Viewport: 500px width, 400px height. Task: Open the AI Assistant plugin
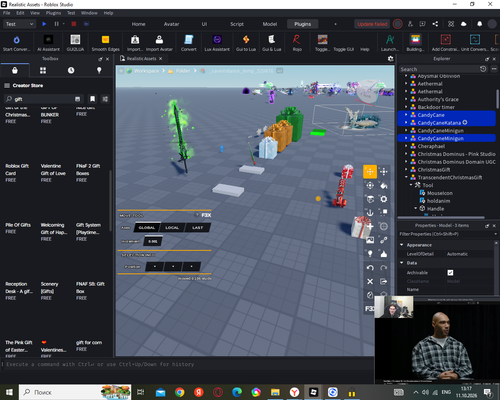[48, 43]
